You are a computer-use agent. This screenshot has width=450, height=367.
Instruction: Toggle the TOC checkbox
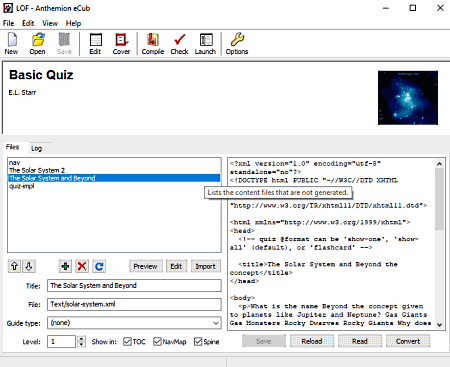127,342
